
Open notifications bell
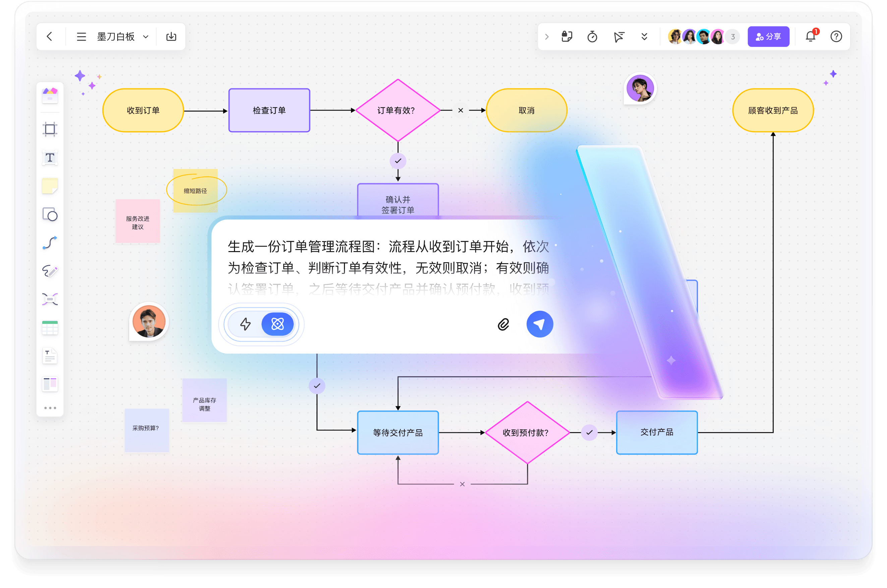[811, 36]
